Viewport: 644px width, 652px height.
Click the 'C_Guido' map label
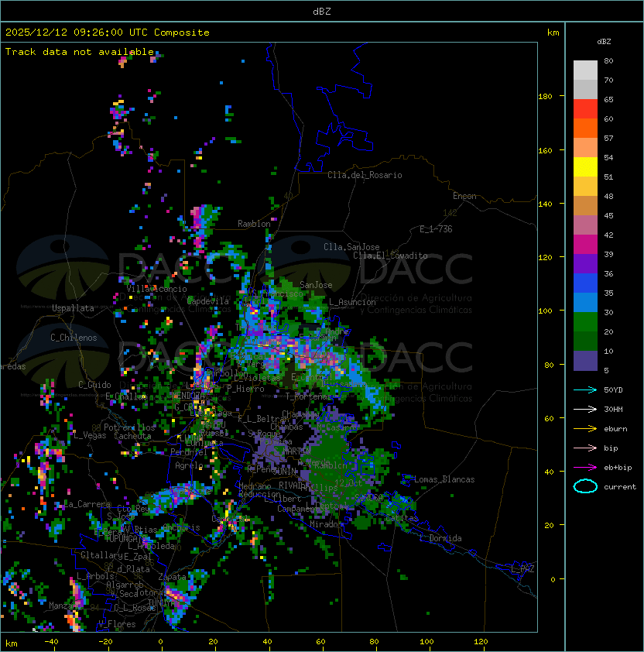(x=94, y=385)
